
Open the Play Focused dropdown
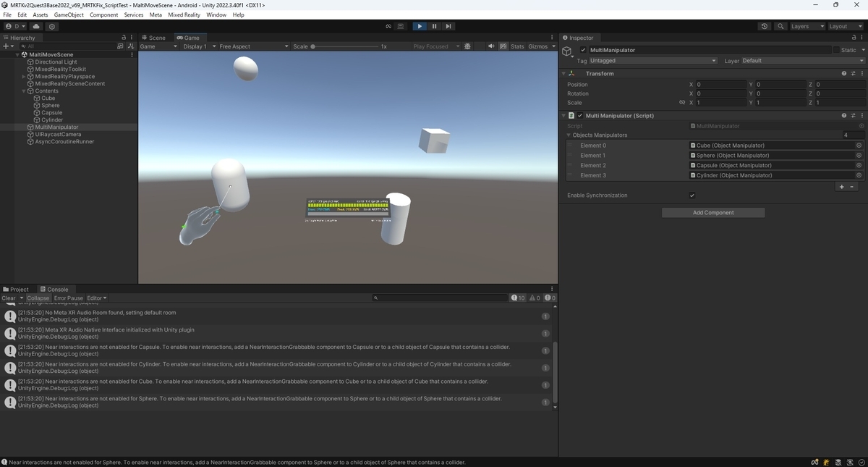(435, 46)
